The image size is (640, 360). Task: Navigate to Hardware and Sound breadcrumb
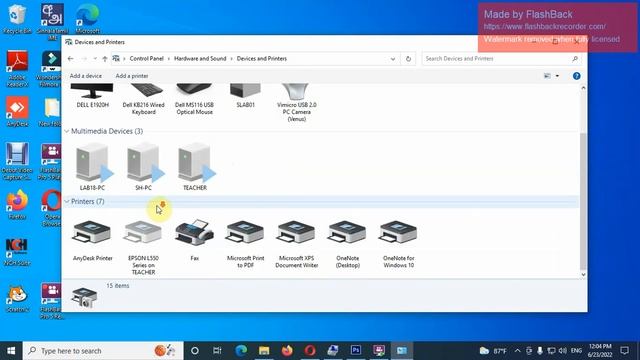(x=200, y=59)
